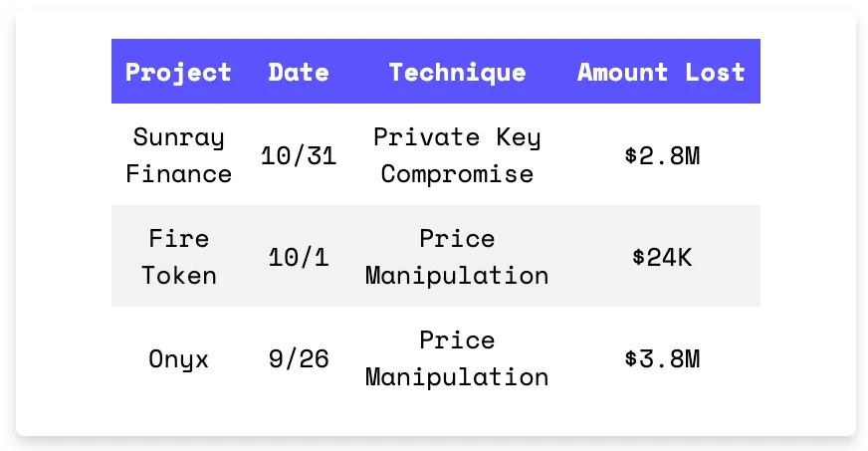Click Onyx's Price Manipulation cell
This screenshot has width=868, height=451.
[x=457, y=358]
